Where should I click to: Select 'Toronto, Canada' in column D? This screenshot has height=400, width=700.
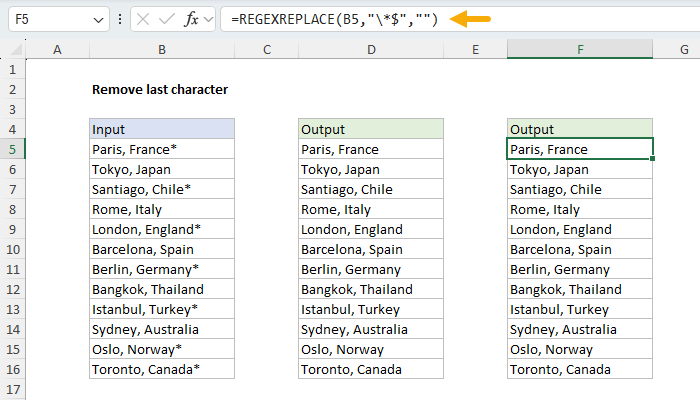[x=371, y=370]
